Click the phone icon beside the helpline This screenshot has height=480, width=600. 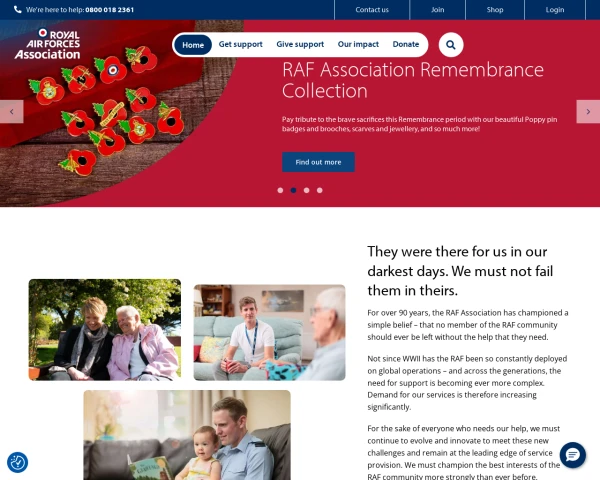coord(18,10)
